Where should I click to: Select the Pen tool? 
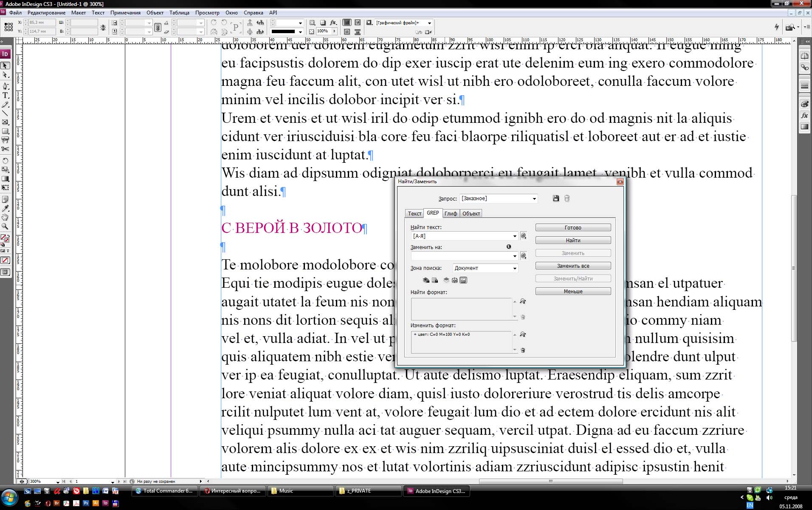click(x=5, y=86)
